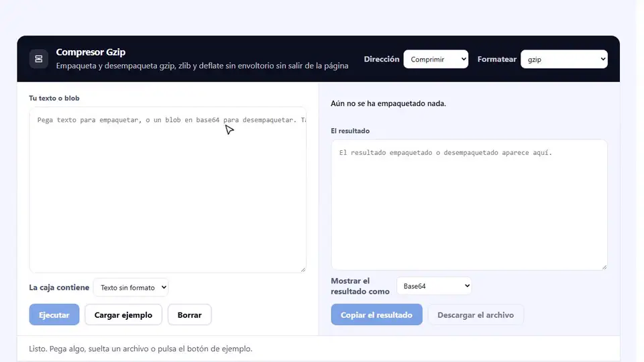Open the Mostrar el resultado como dropdown
644x362 pixels.
434,286
